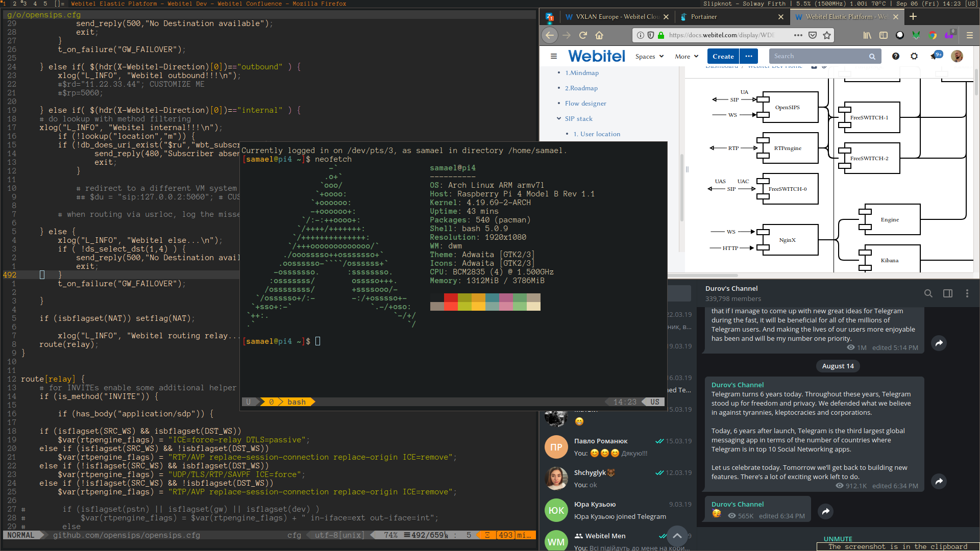Open Firefox hamburger menu
980x551 pixels.
(970, 35)
